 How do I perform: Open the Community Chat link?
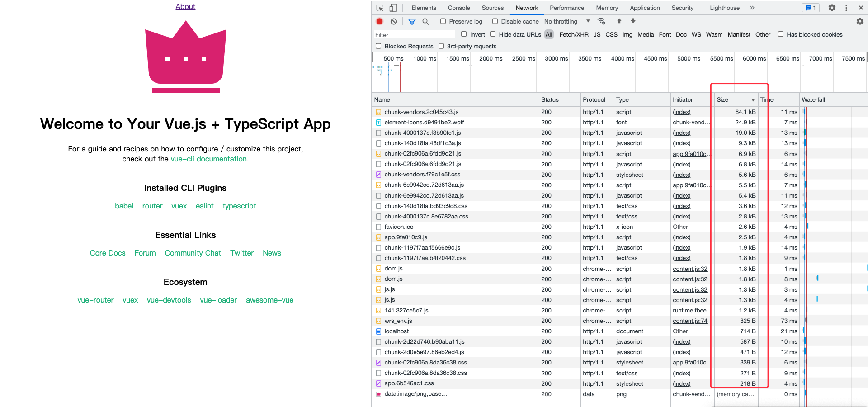click(193, 253)
